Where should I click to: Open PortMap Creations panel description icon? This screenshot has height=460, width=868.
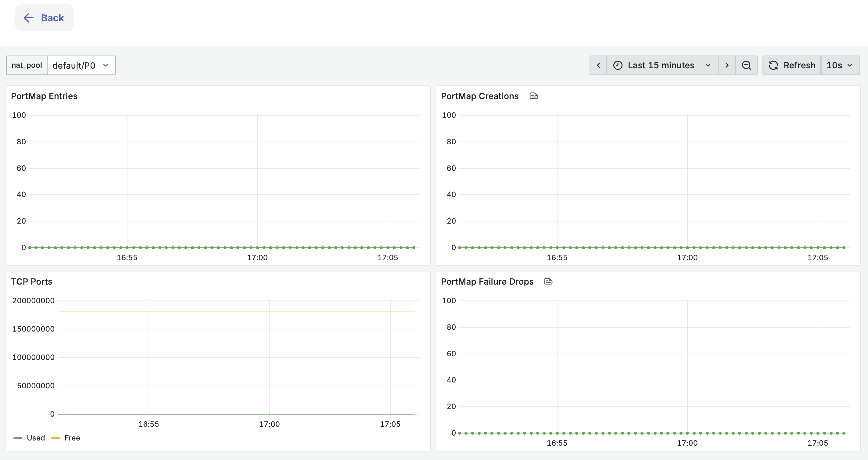[x=533, y=96]
